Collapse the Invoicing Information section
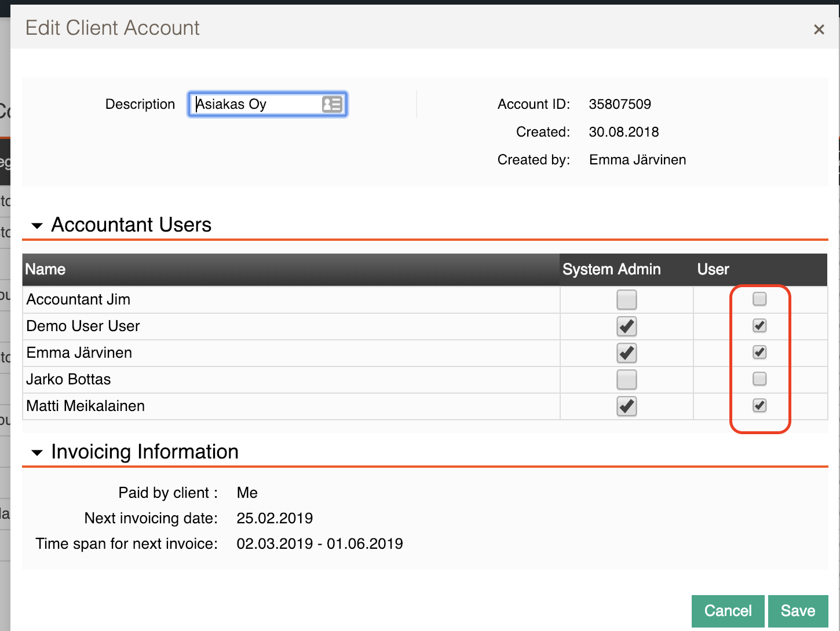The height and width of the screenshot is (631, 840). [37, 452]
